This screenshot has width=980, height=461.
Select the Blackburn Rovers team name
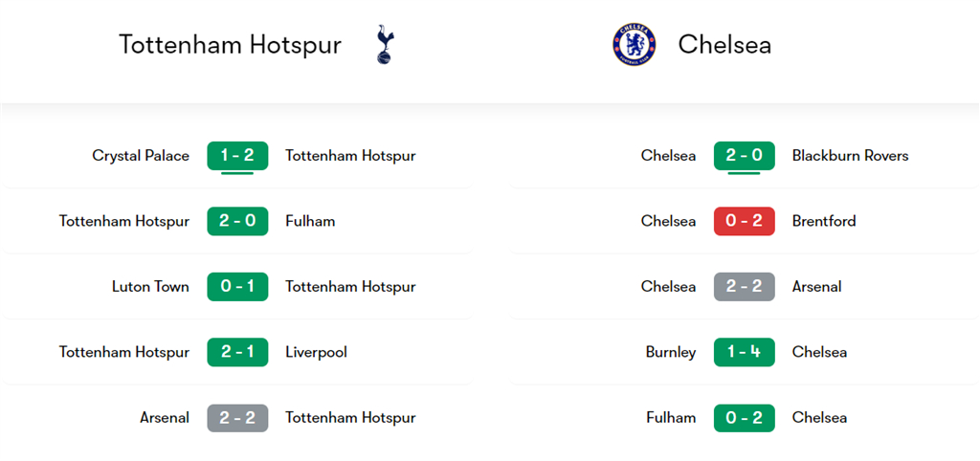(x=850, y=156)
